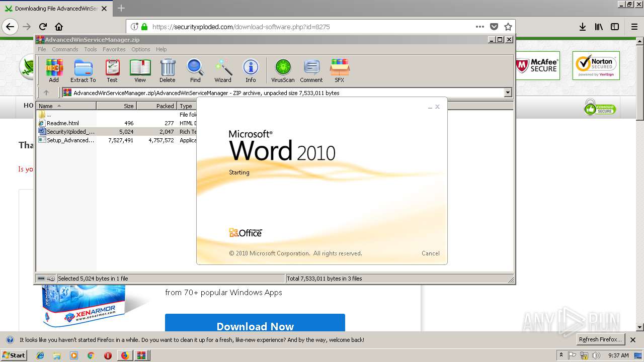Launch the Wizard wand icon
This screenshot has width=644, height=362.
[223, 71]
